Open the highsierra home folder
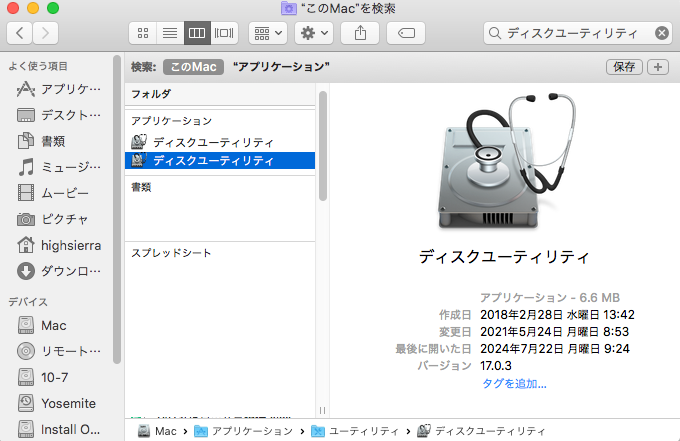The image size is (680, 441). point(59,245)
